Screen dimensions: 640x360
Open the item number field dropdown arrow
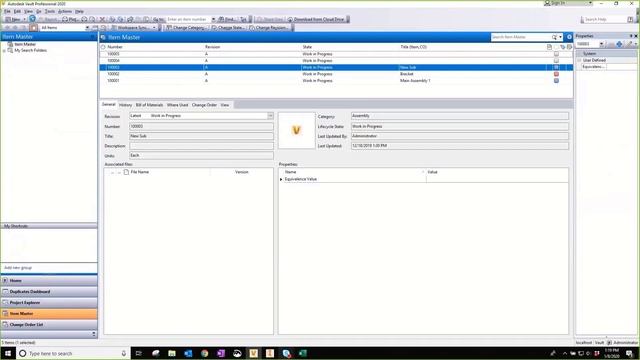[213, 19]
